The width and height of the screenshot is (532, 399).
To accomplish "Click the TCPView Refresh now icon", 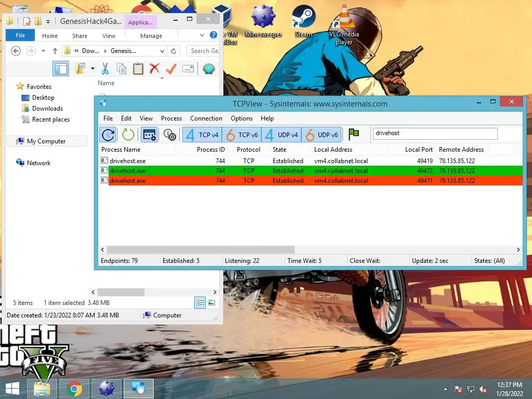I will 108,135.
